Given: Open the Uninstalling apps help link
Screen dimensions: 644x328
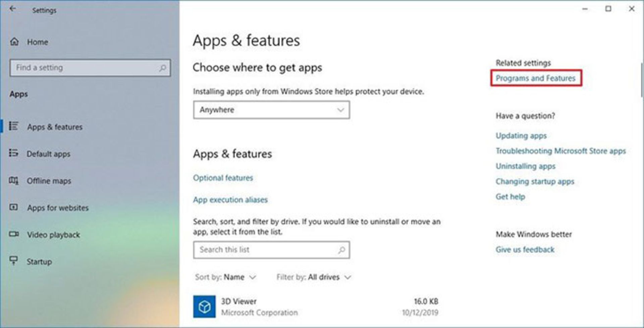Looking at the screenshot, I should point(525,166).
